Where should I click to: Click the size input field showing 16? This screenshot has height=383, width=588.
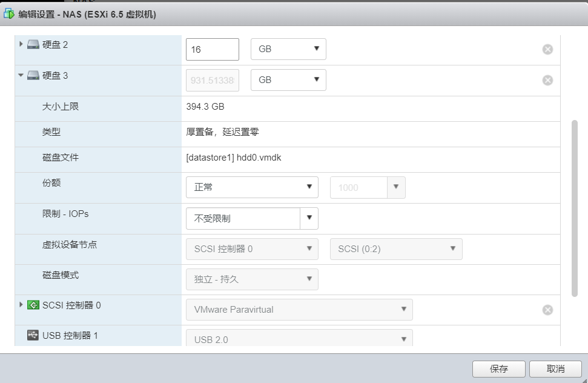[211, 49]
